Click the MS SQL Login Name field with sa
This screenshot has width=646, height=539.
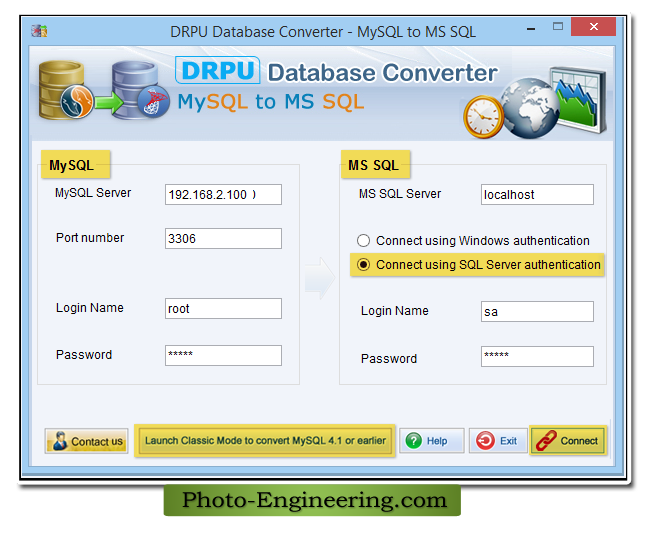click(537, 312)
